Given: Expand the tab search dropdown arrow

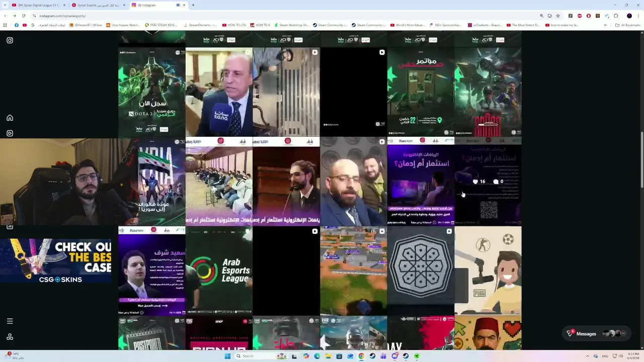Looking at the screenshot, I should 5,5.
